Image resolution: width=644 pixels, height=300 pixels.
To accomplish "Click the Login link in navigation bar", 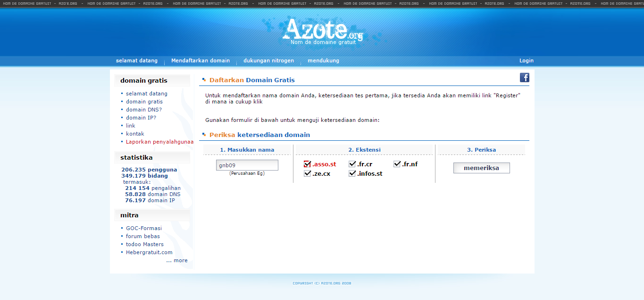I will (527, 60).
